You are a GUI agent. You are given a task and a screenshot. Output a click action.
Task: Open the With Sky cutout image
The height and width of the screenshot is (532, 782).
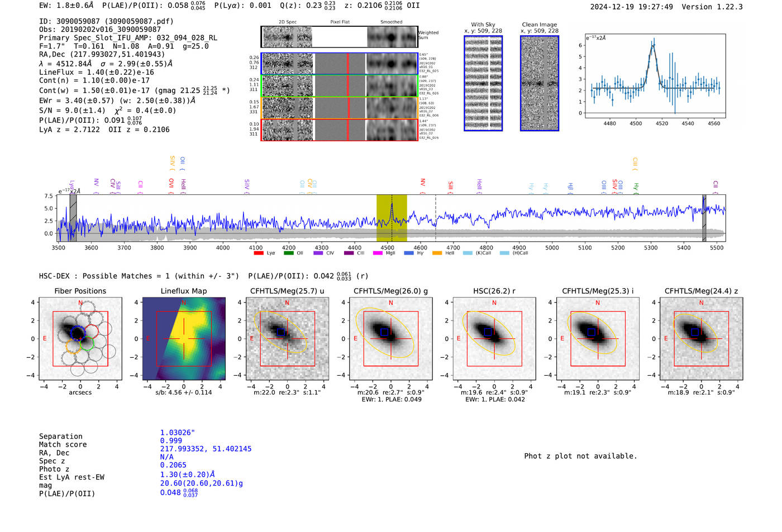click(483, 83)
